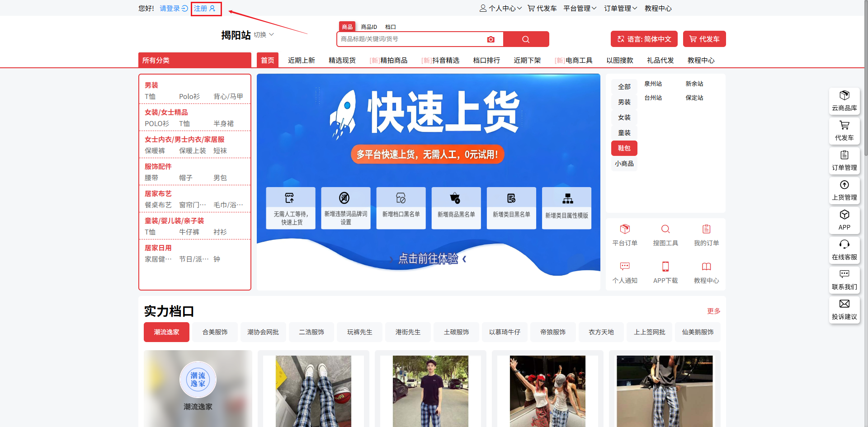This screenshot has height=427, width=868.
Task: Click the 平台订单 box icon
Action: pos(625,229)
